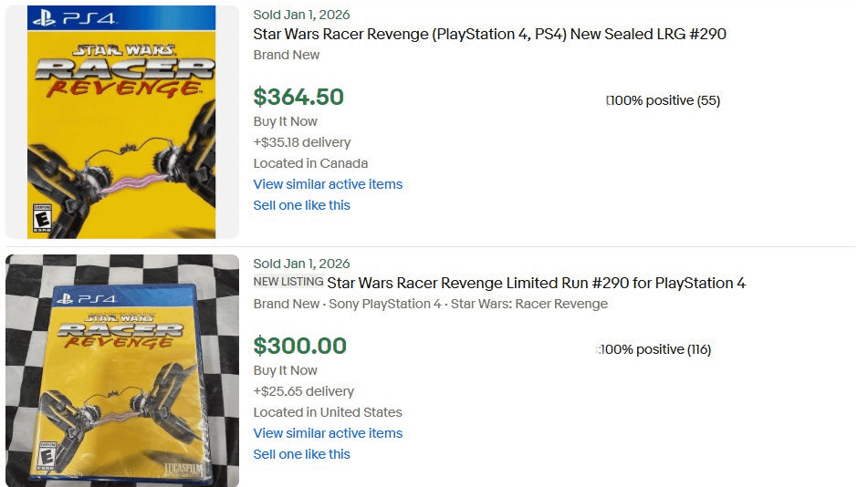
Task: Open the 'Limited Run #290 for PlayStation 4' listing title
Action: tap(536, 283)
